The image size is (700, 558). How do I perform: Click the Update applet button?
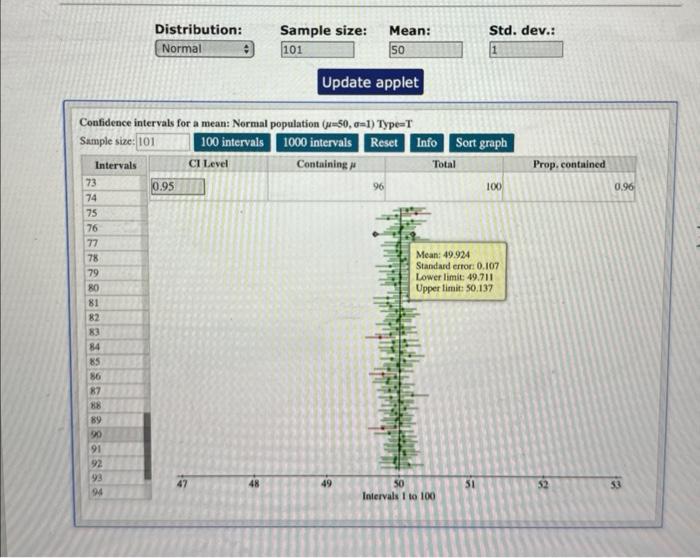coord(370,82)
